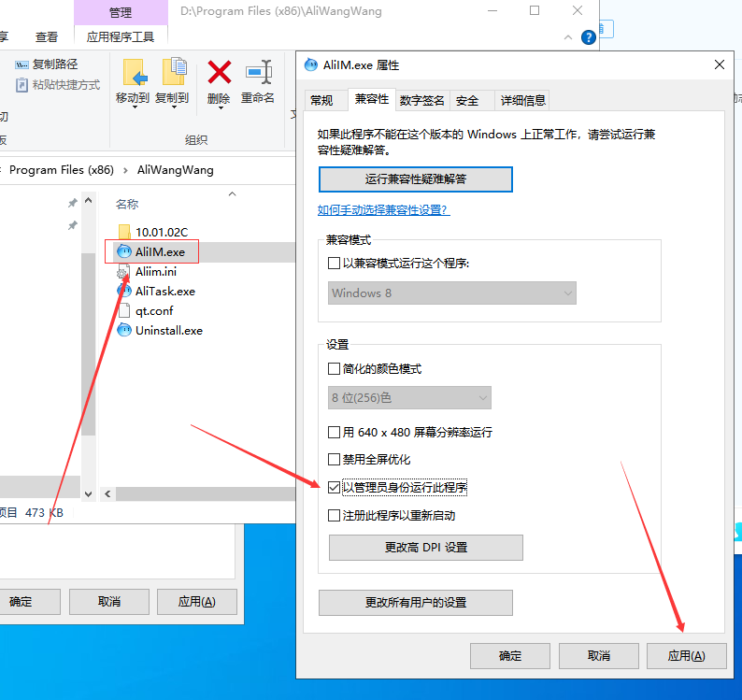Viewport: 742px width, 700px height.
Task: Switch to the Digital Signatures (数字签名) tab
Action: [422, 100]
